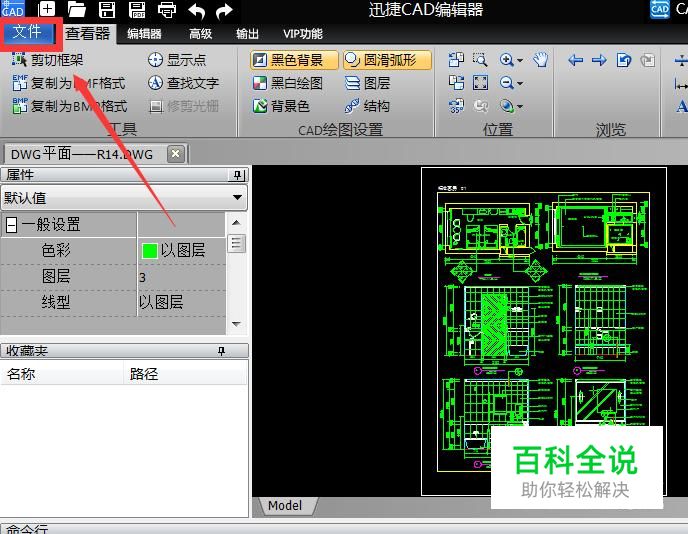Redo action with the right curved arrow

[x=224, y=11]
